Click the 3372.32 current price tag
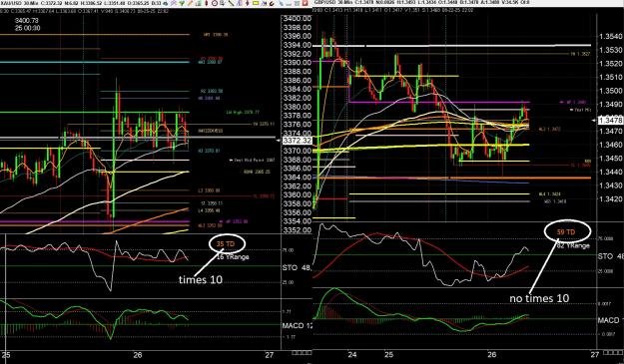 pos(297,141)
